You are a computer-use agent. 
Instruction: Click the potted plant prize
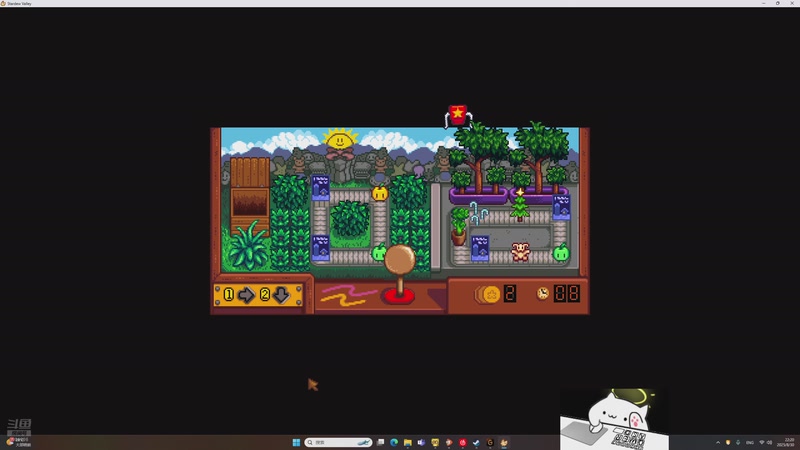tap(459, 226)
